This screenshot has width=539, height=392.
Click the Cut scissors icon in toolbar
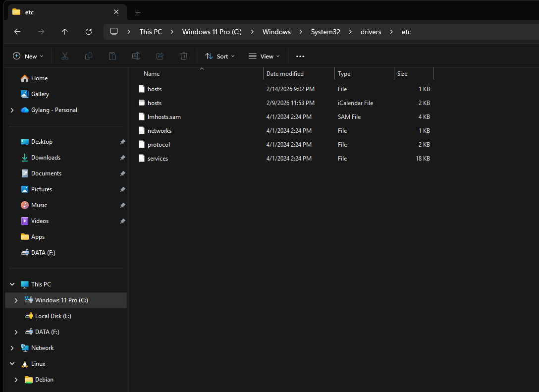click(65, 56)
